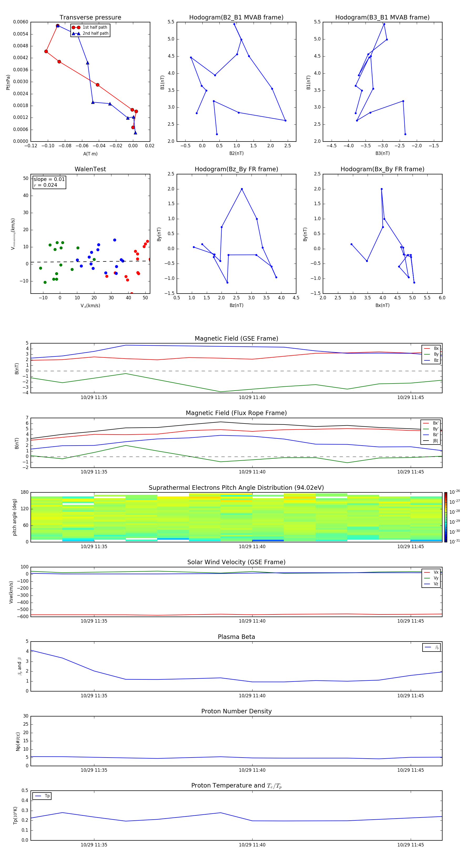This screenshot has height=868, width=473.
Task: Click the red Vx line in Solar Wind panel
Action: coord(236,615)
